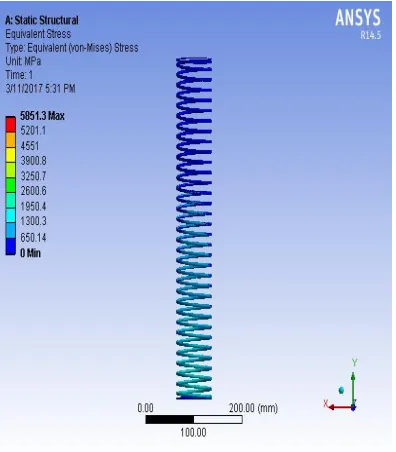The image size is (396, 452).
Task: Select the '2600.6' legend value
Action: (x=33, y=191)
